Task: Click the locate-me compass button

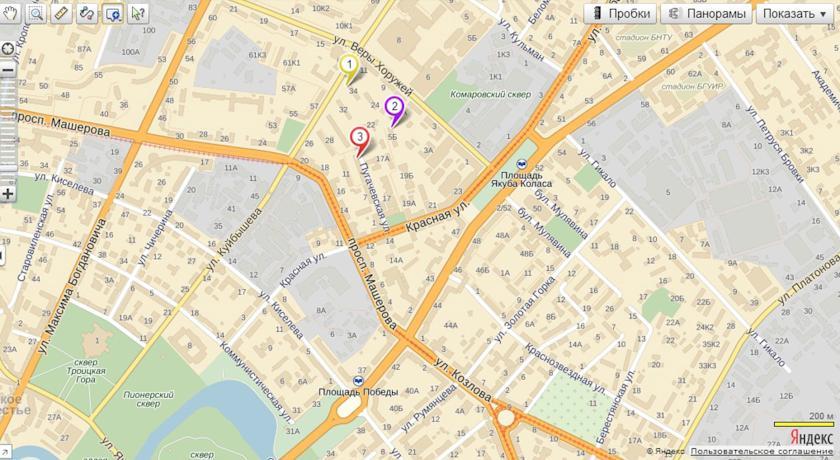Action: pos(8,49)
